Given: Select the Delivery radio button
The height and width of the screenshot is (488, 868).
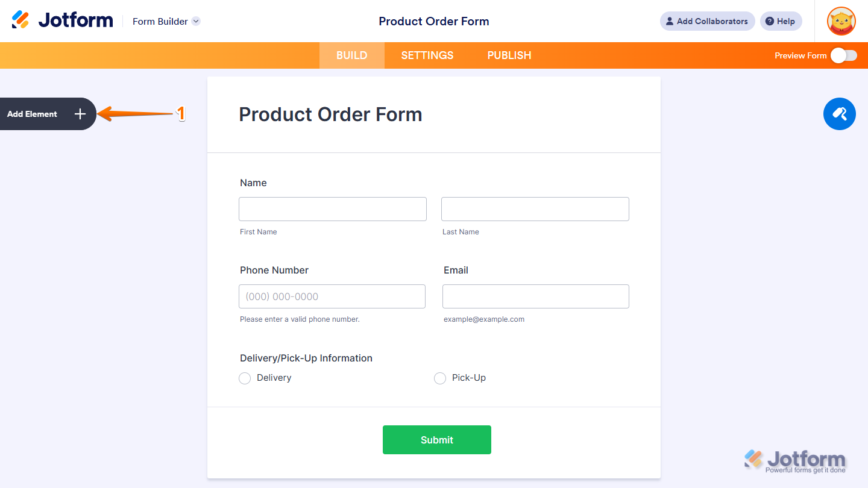Looking at the screenshot, I should [x=245, y=378].
